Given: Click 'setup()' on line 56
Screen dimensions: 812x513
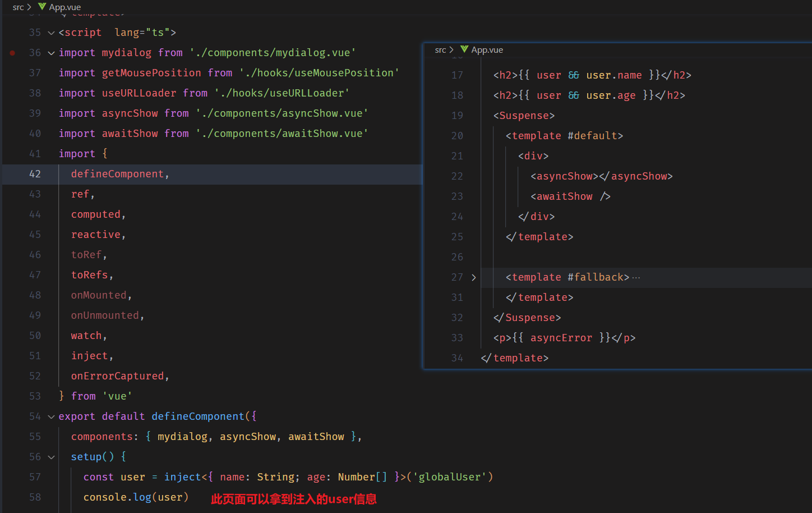Looking at the screenshot, I should (x=92, y=457).
